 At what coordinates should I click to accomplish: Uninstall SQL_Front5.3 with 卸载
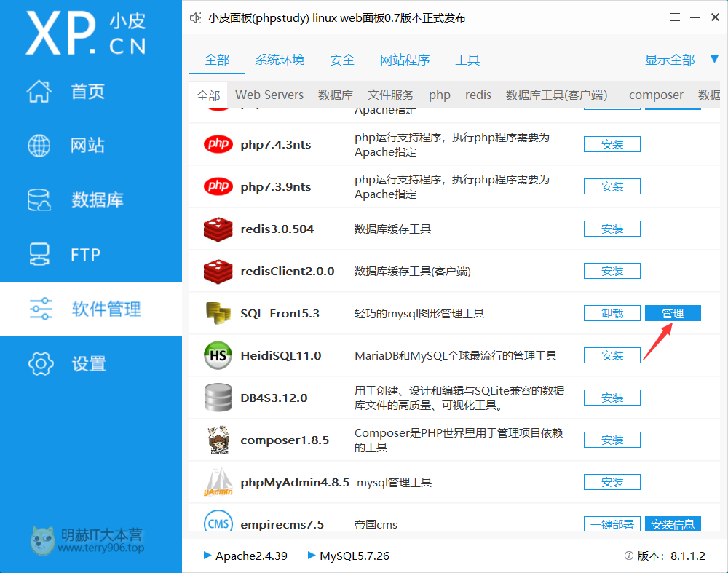pyautogui.click(x=612, y=313)
